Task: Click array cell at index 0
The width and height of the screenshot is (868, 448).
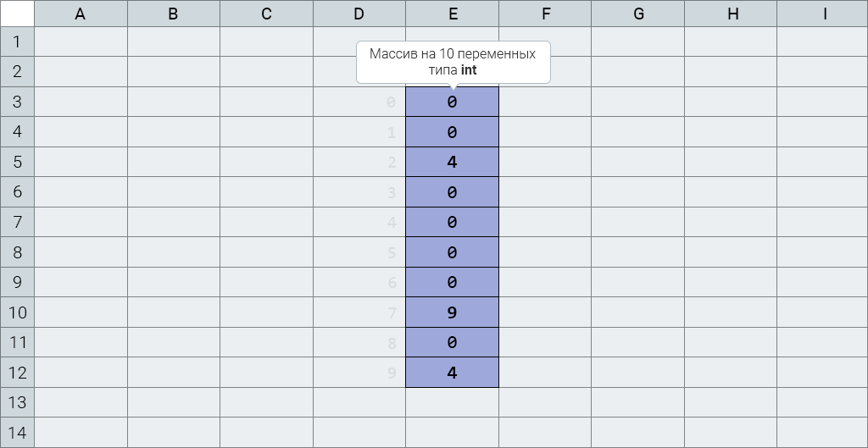Action: pos(452,102)
